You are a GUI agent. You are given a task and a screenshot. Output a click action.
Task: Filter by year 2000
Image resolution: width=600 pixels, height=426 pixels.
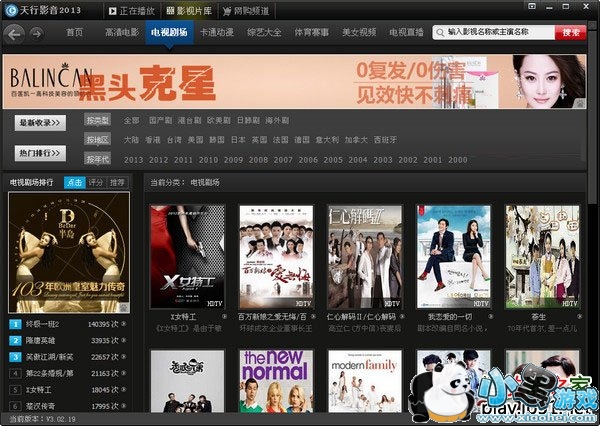click(x=458, y=160)
